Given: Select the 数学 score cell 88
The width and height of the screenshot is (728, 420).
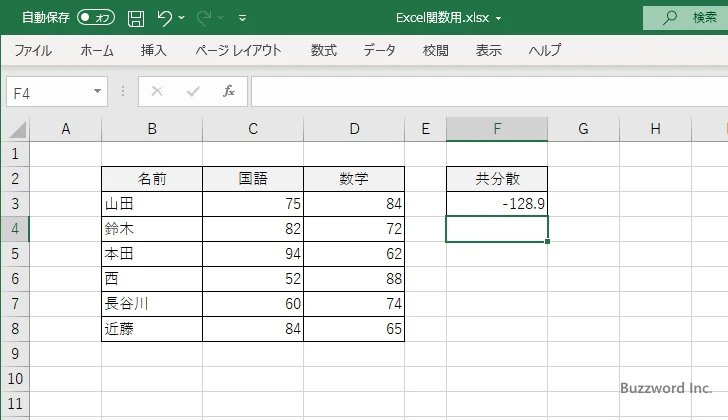Looking at the screenshot, I should [x=354, y=279].
